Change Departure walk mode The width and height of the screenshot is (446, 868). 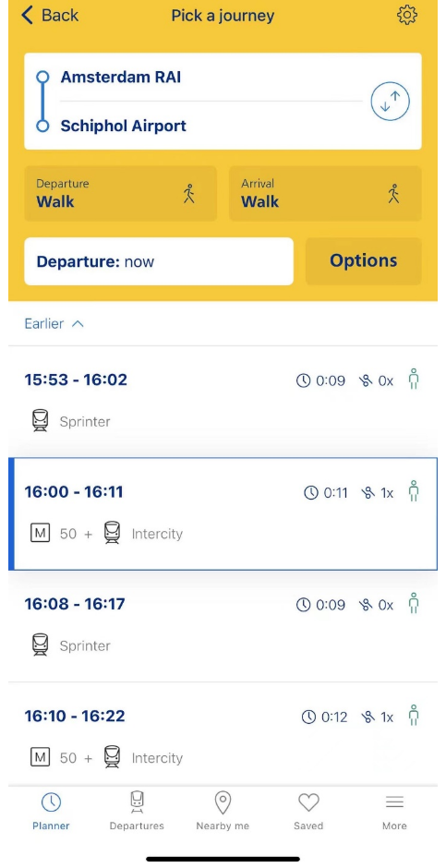(x=120, y=194)
